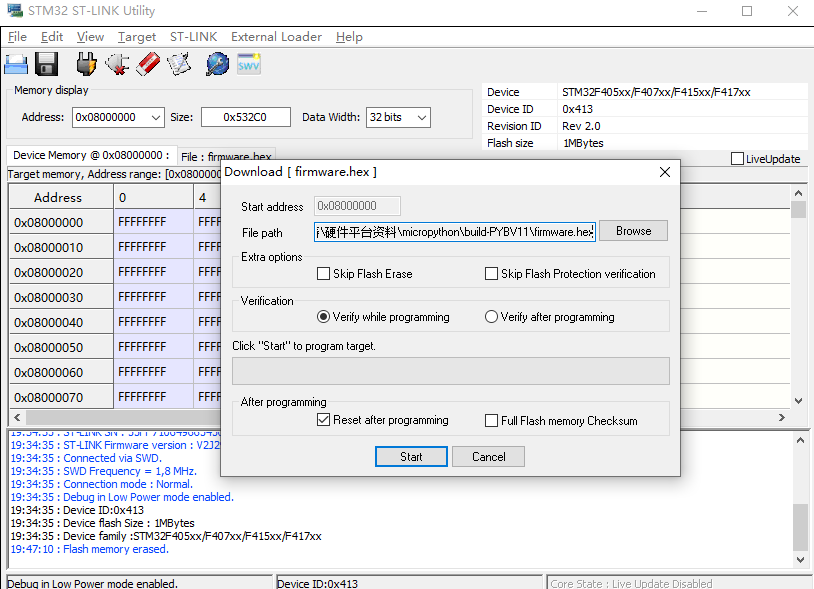Click the log pane scroll down arrow

pyautogui.click(x=800, y=560)
